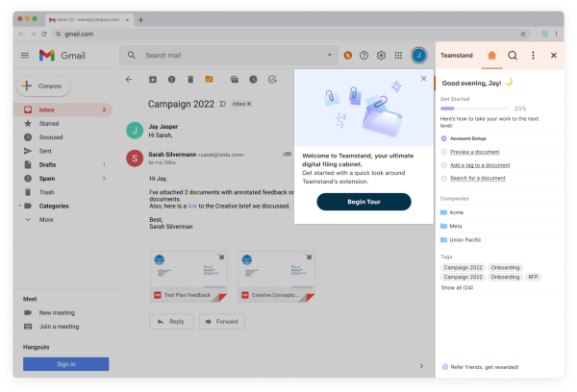Report spam icon in toolbar
This screenshot has height=392, width=577.
[171, 79]
